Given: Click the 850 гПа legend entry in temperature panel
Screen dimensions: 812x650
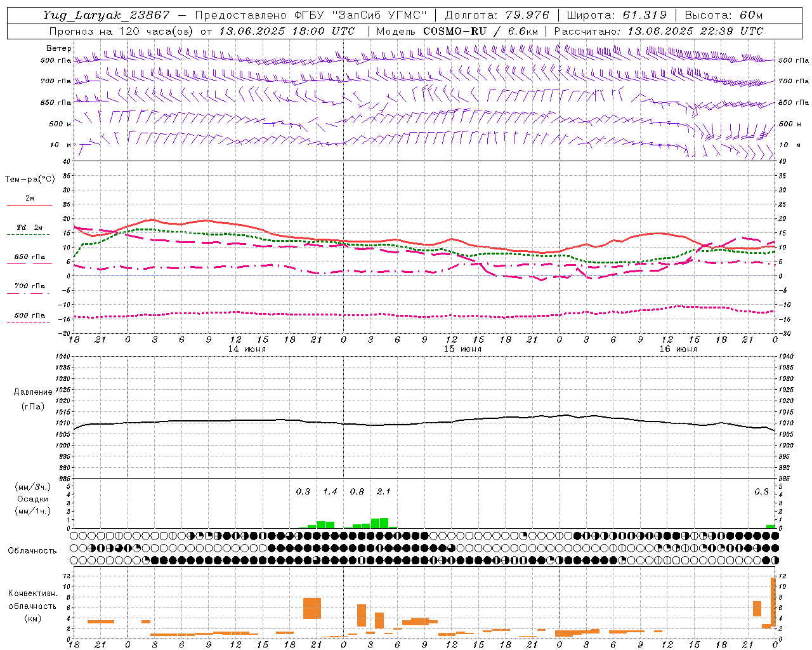Looking at the screenshot, I should (29, 257).
